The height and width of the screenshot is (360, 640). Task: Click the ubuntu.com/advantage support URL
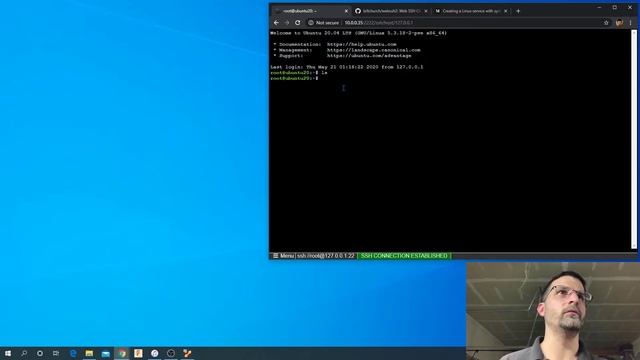pyautogui.click(x=369, y=56)
